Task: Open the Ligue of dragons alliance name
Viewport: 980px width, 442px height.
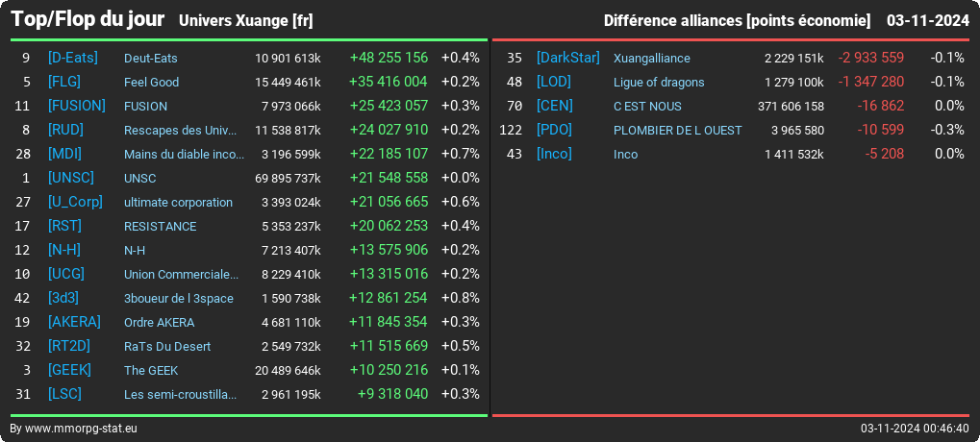Action: (659, 83)
